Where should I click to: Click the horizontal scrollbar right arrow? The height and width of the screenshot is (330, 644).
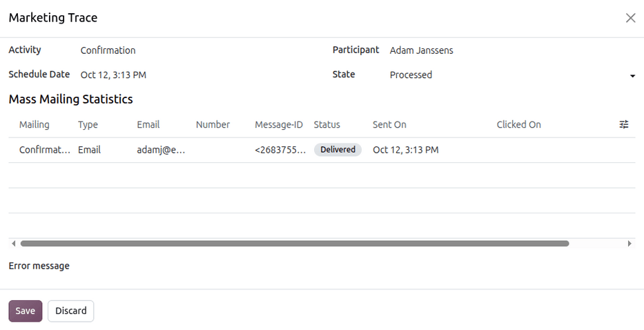point(630,243)
